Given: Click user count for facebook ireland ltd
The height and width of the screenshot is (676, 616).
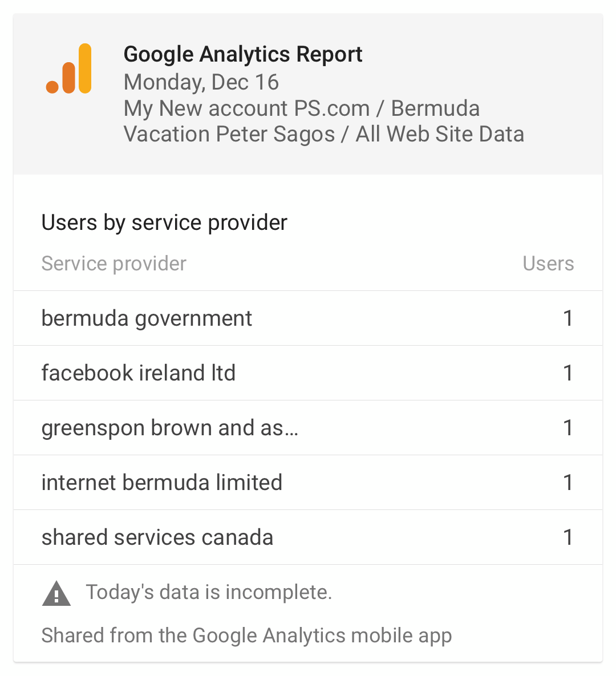Looking at the screenshot, I should (568, 373).
